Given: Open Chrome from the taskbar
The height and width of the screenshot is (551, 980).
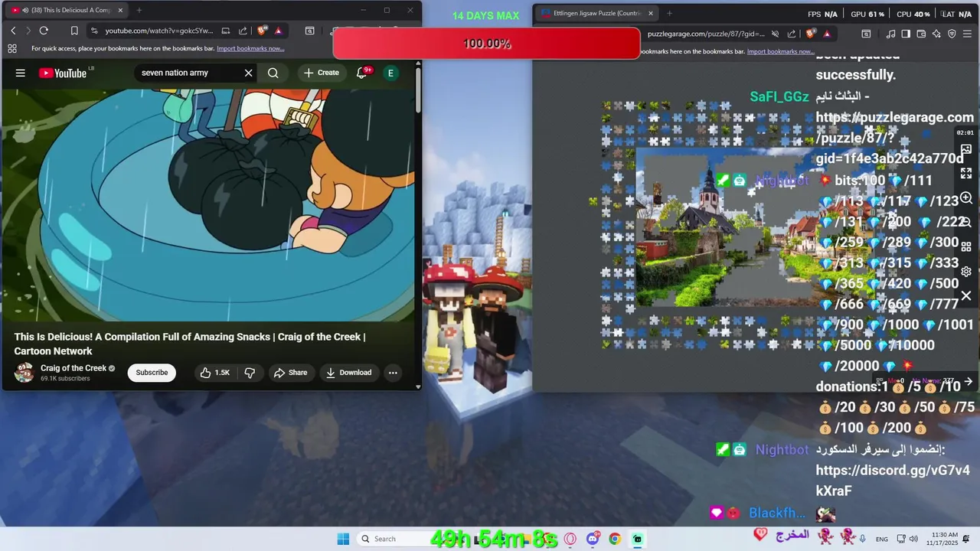Looking at the screenshot, I should [x=614, y=539].
